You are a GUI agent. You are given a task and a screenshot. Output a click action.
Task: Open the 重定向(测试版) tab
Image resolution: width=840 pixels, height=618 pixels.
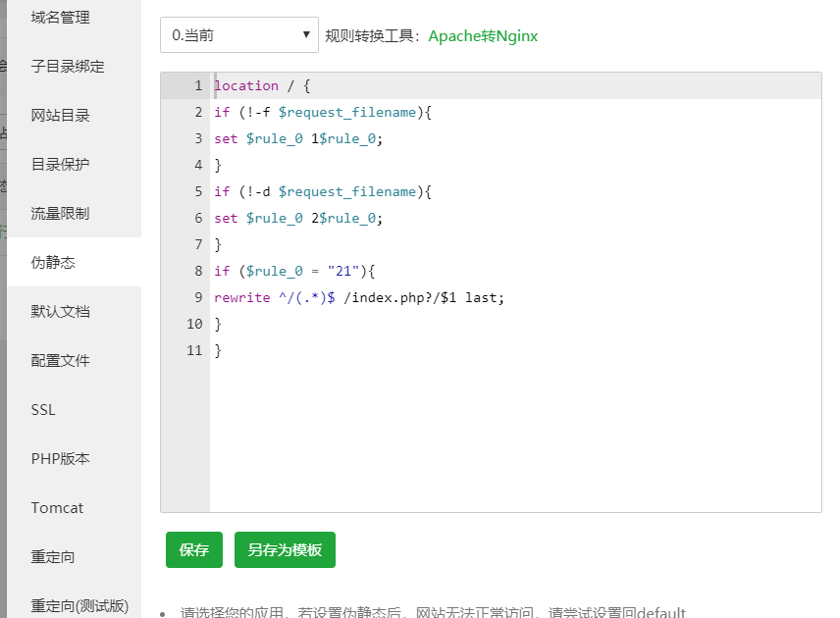[x=79, y=605]
